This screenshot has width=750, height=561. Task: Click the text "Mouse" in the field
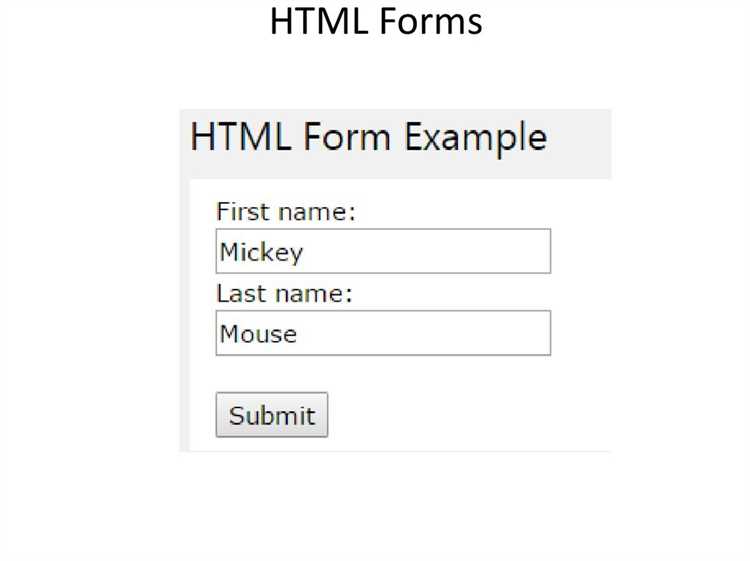[x=258, y=334]
